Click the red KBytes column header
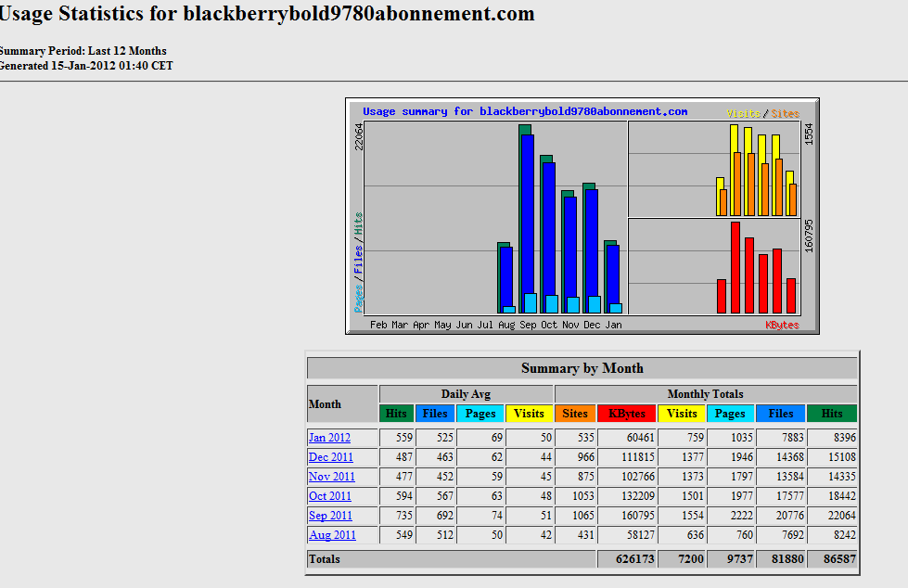 pos(627,413)
